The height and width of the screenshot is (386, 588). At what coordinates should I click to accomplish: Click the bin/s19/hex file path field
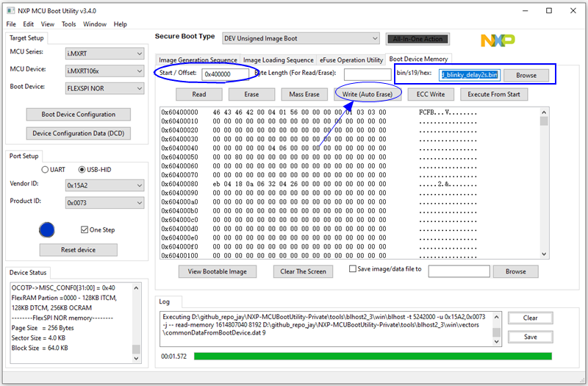(470, 75)
